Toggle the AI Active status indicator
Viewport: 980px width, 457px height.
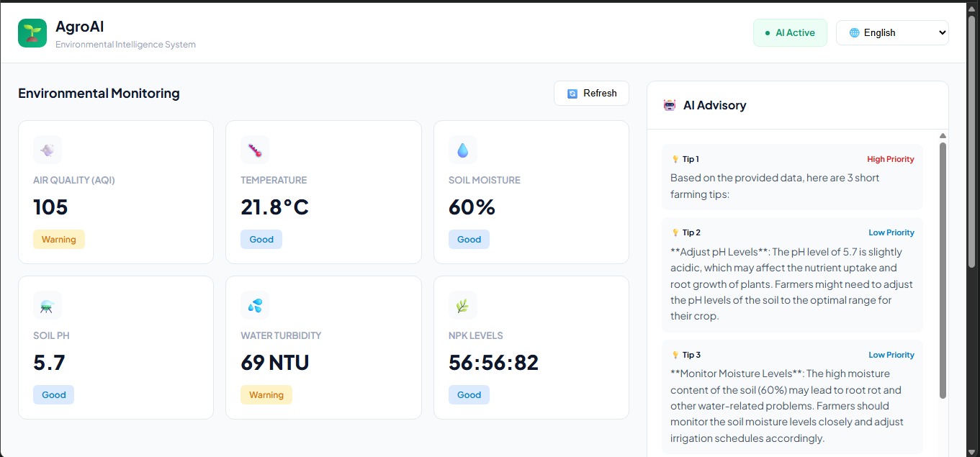[x=790, y=33]
